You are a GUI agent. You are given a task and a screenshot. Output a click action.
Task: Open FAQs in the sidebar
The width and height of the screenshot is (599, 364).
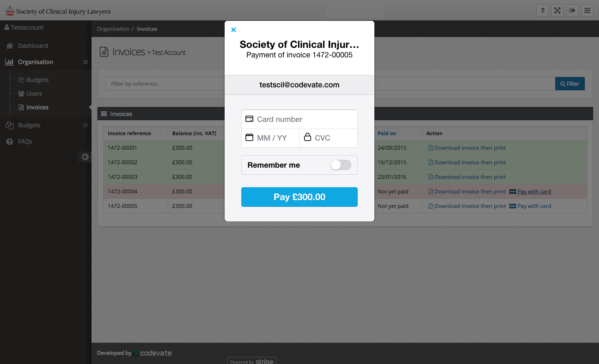tap(25, 141)
